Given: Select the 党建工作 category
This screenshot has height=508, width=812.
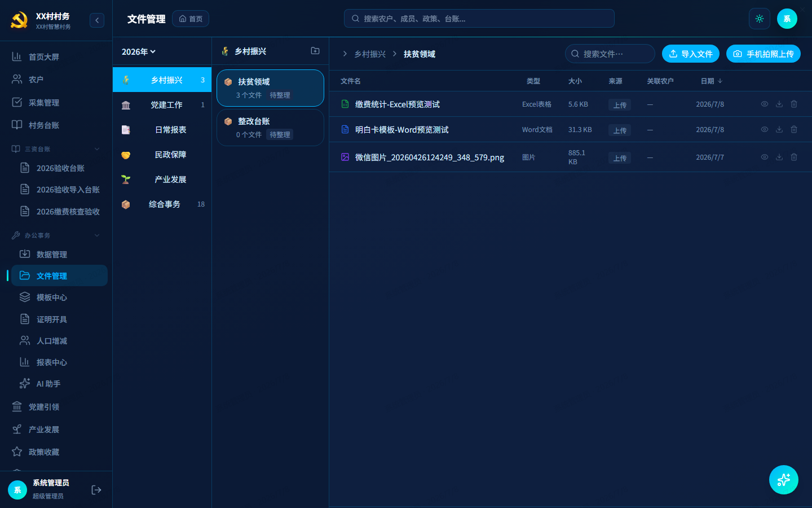Looking at the screenshot, I should pos(162,105).
